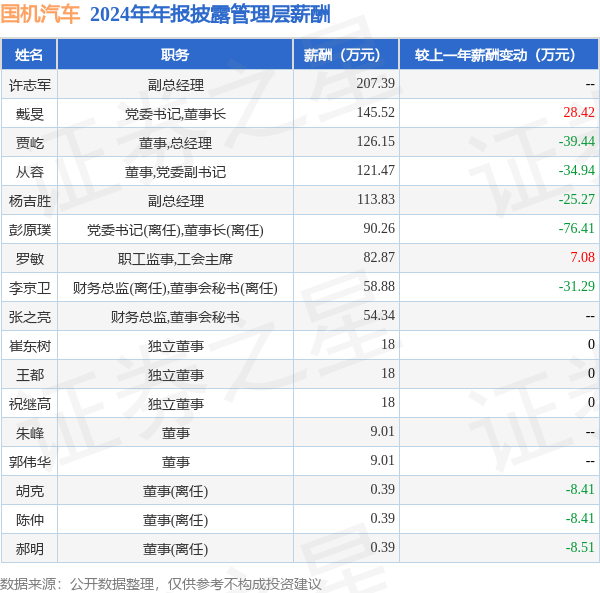The image size is (600, 593).
Task: Select the name 郭伟华
Action: (x=30, y=462)
